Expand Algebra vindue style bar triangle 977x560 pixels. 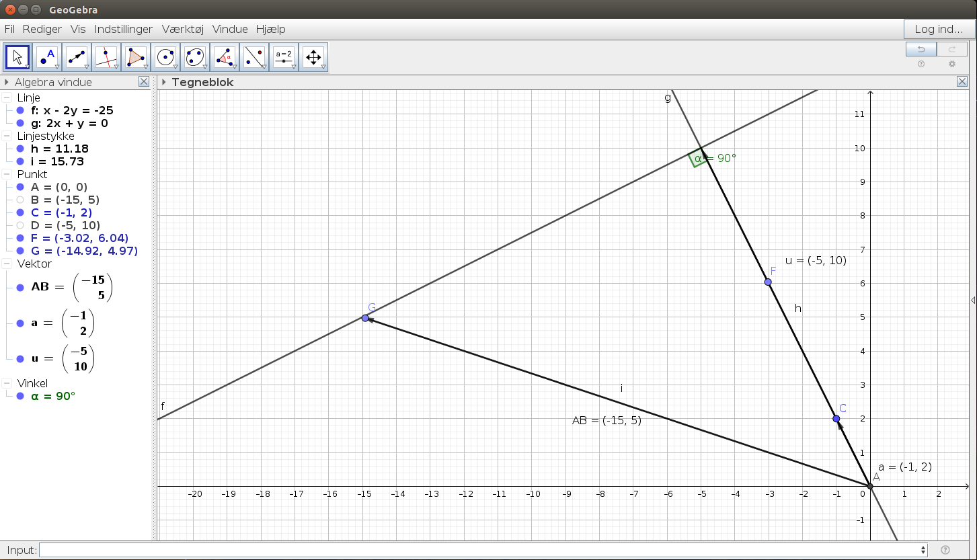7,82
